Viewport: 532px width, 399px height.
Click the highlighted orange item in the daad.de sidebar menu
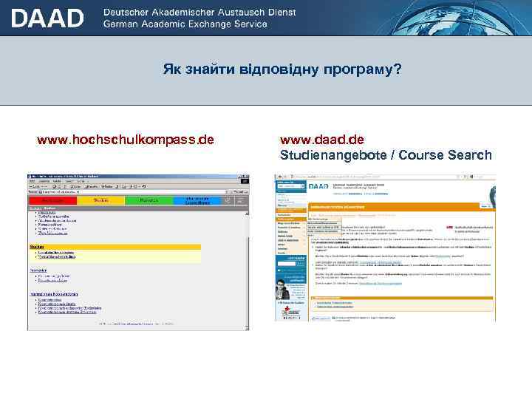(x=291, y=219)
